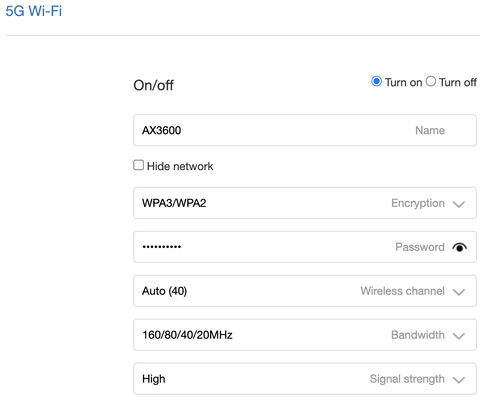The image size is (480, 401).
Task: Reveal the password with the eye icon
Action: pyautogui.click(x=459, y=247)
